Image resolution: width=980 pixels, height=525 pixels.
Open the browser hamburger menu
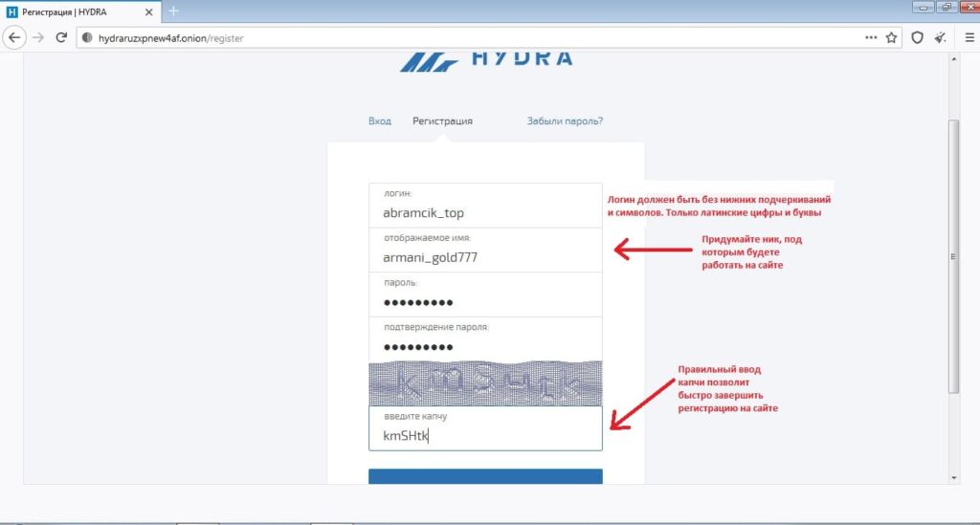(966, 37)
